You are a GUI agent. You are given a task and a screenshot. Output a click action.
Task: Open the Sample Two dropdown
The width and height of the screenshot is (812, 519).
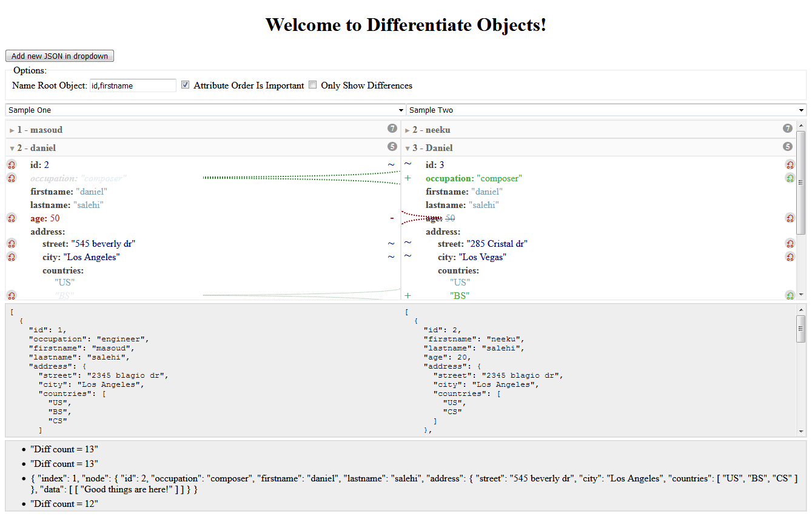pyautogui.click(x=606, y=110)
